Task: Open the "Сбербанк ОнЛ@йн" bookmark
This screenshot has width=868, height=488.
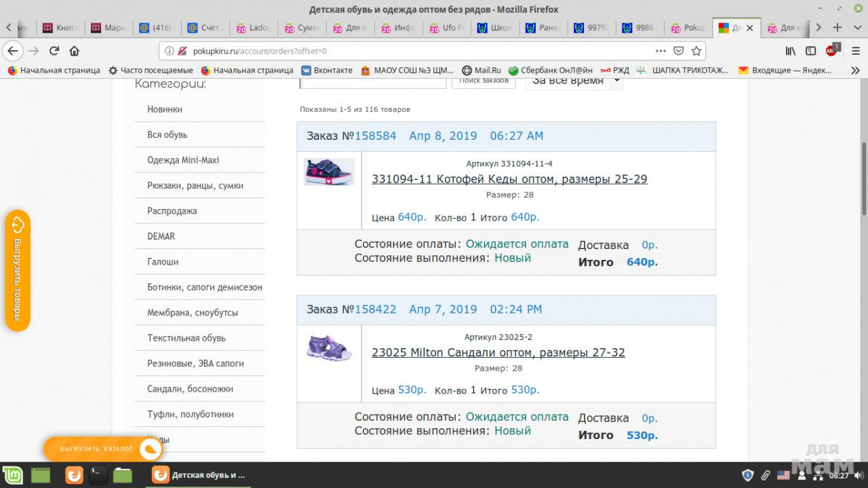Action: pos(550,70)
